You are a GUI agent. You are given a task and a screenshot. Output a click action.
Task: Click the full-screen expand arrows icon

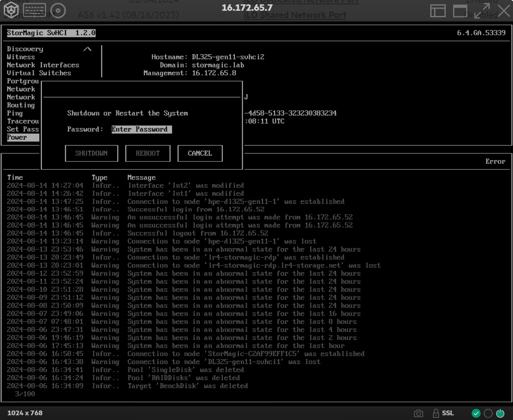point(482,11)
